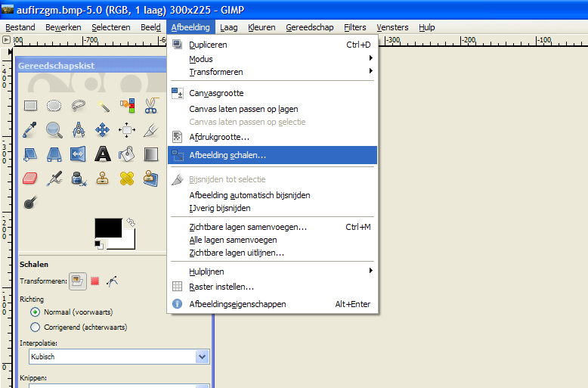
Task: Select the Move tool
Action: [102, 130]
